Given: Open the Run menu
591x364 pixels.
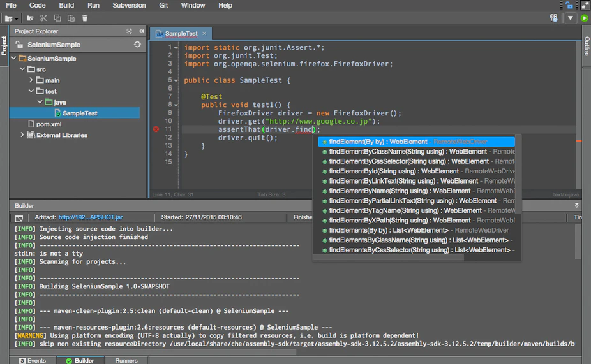Looking at the screenshot, I should click(93, 5).
